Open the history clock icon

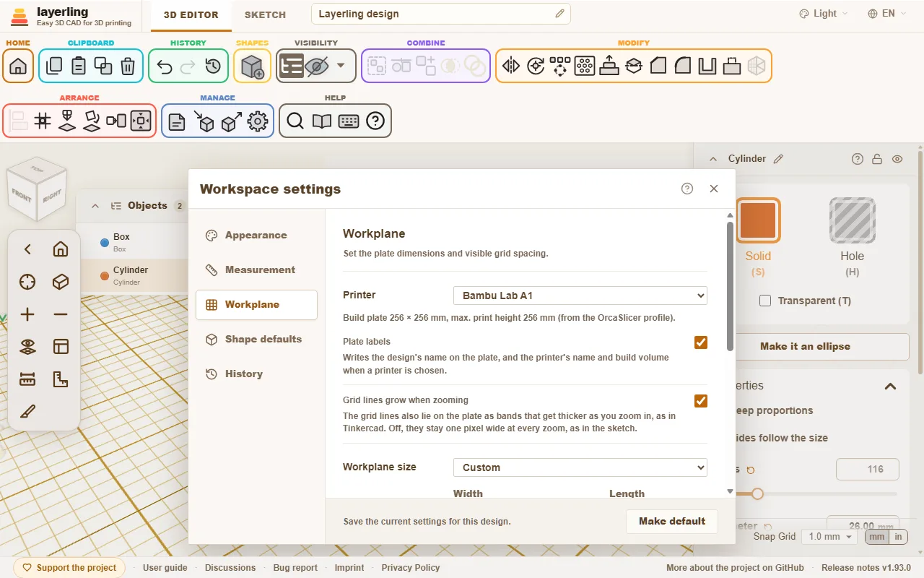pyautogui.click(x=213, y=66)
